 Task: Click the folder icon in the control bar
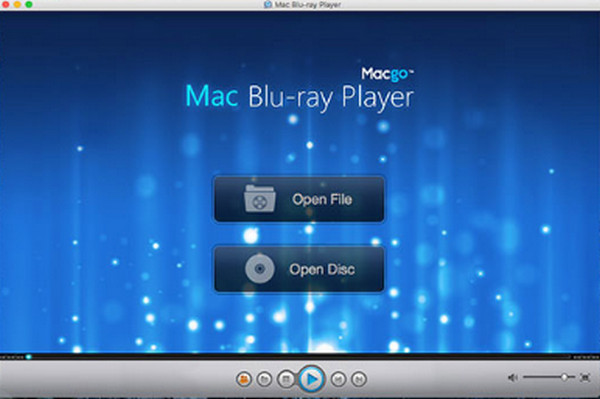(x=264, y=379)
